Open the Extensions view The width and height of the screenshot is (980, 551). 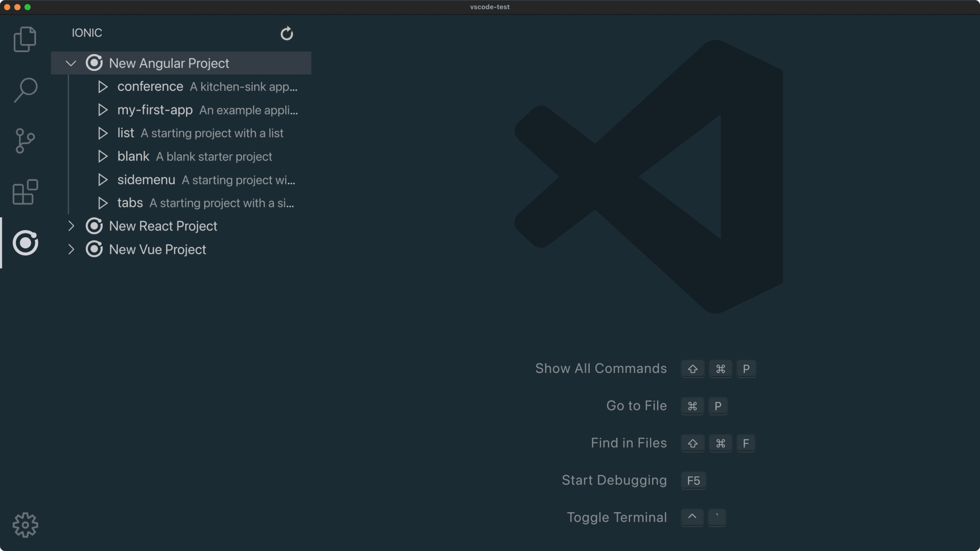point(24,192)
